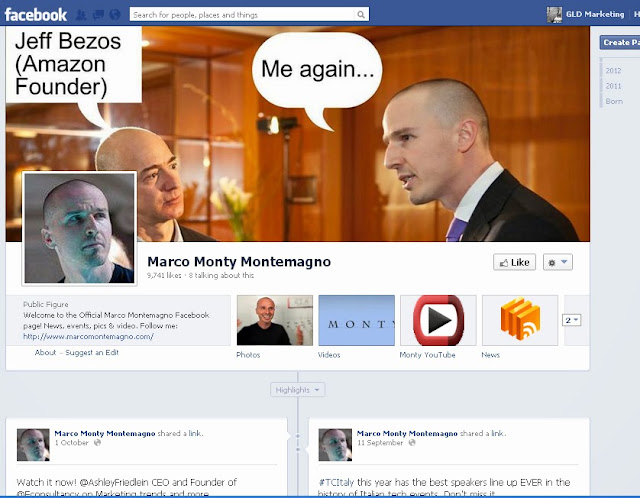Open the friend requests icon
Image resolution: width=640 pixels, height=498 pixels.
point(81,15)
